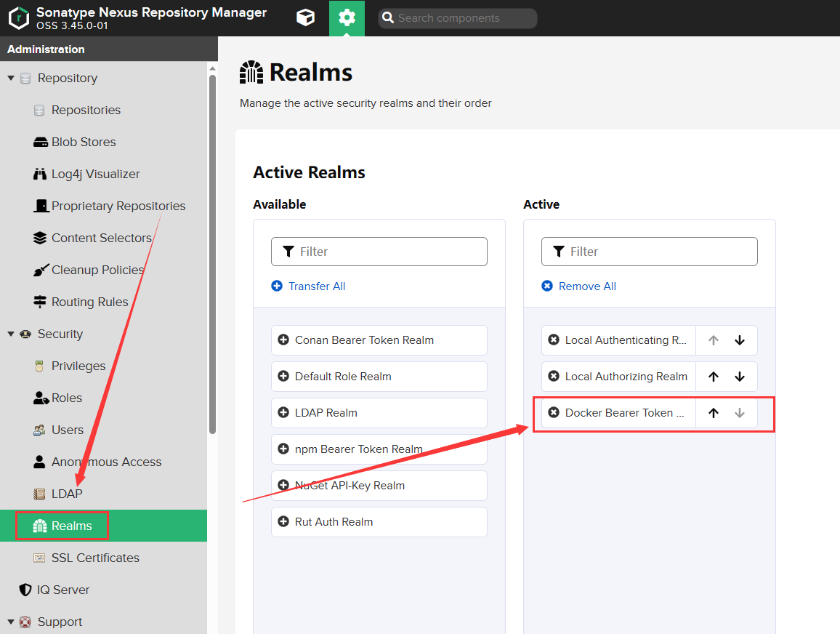The width and height of the screenshot is (840, 634).
Task: Add LDAP Realm to active list
Action: pos(379,413)
